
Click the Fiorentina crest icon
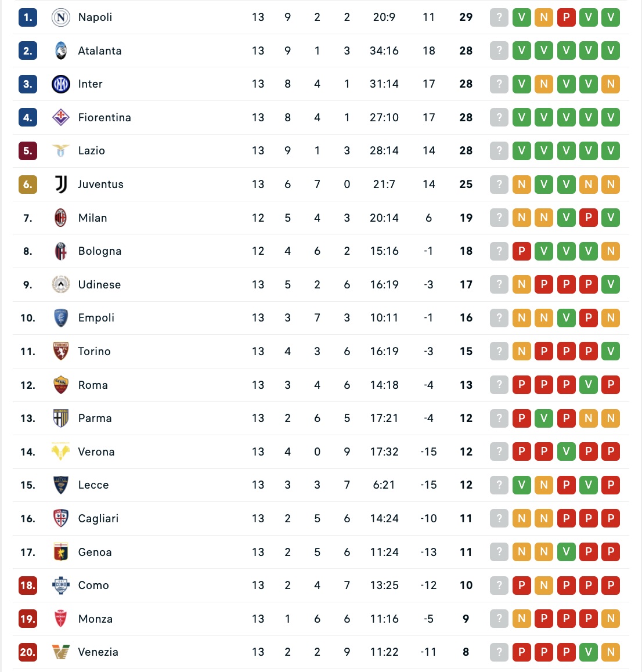61,117
